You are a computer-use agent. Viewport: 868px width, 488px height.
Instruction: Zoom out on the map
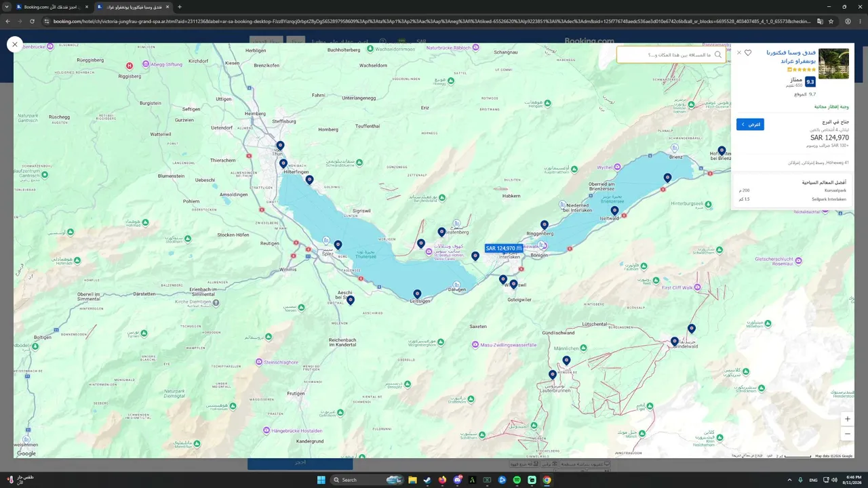(x=847, y=434)
